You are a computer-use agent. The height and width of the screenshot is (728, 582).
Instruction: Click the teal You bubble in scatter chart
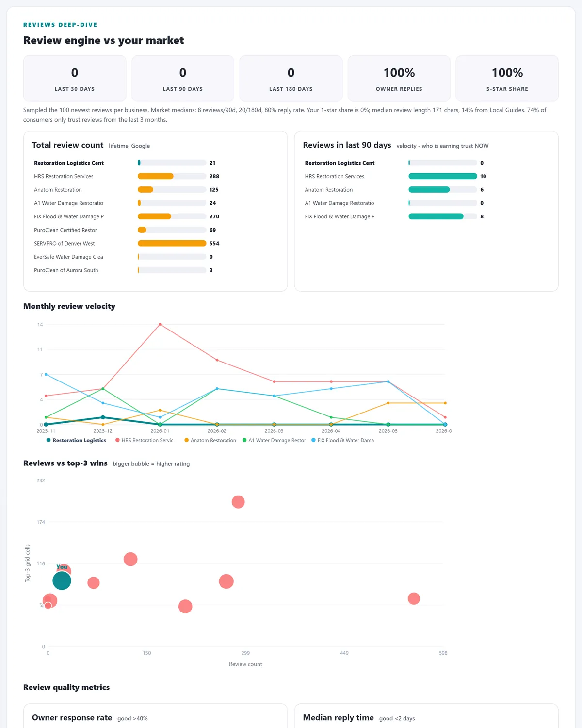[62, 580]
